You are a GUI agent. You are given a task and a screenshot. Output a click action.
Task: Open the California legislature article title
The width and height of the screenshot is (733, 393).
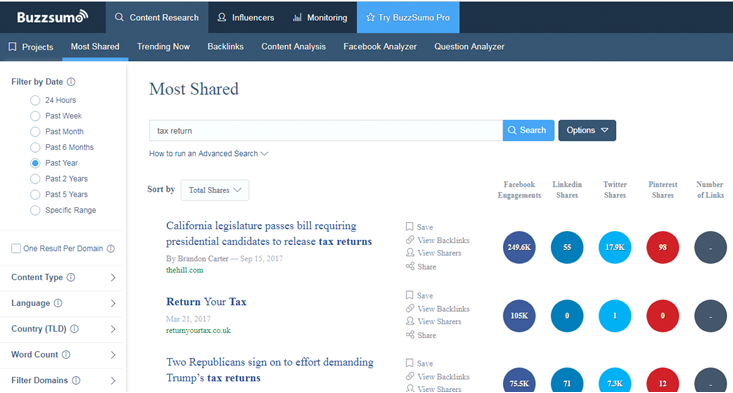[269, 233]
